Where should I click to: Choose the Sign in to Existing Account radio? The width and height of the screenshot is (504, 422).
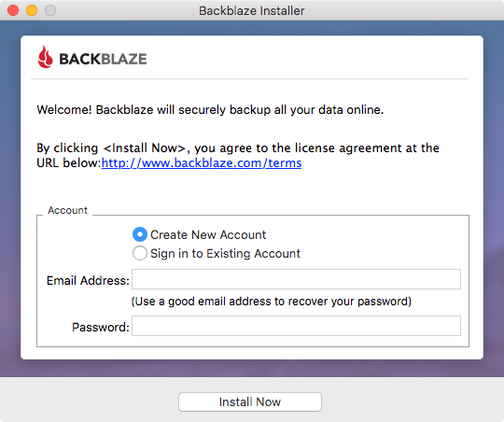click(x=140, y=253)
